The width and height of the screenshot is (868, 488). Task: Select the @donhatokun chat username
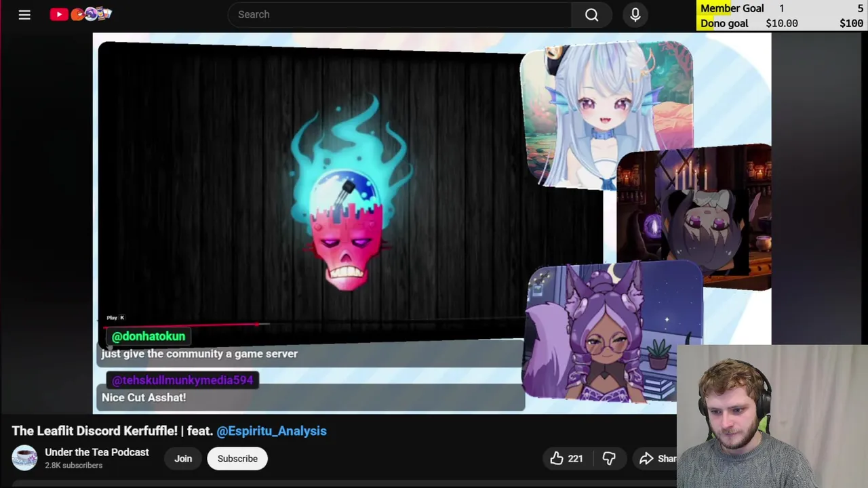click(149, 336)
